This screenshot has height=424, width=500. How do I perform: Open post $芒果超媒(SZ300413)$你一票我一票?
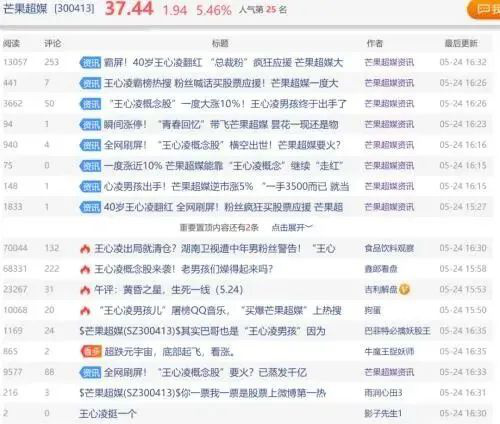(x=203, y=393)
